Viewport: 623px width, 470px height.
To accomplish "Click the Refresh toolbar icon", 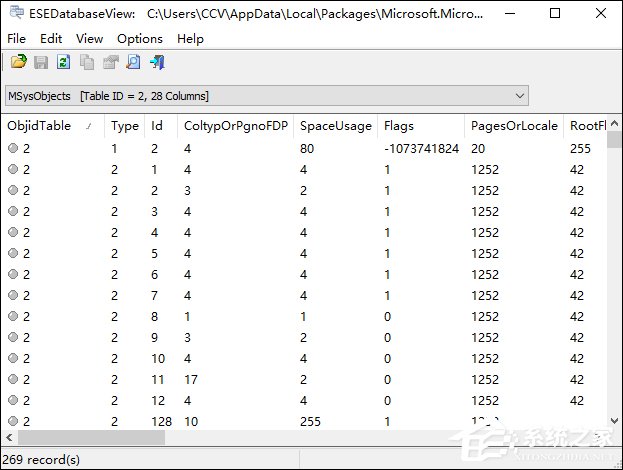I will click(x=64, y=62).
